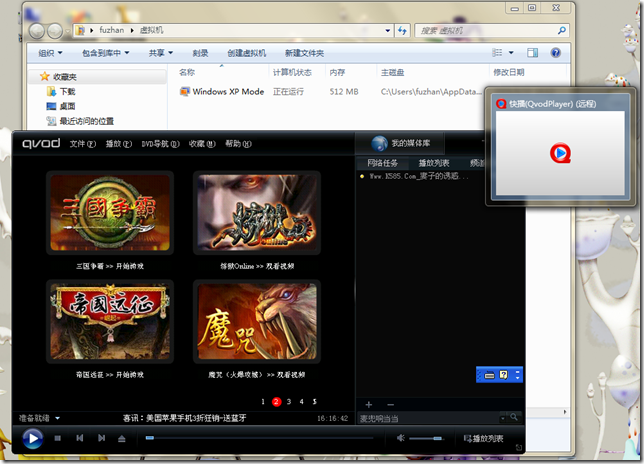This screenshot has height=464, width=644.
Task: Click the stop button in Qvod player
Action: tap(58, 439)
